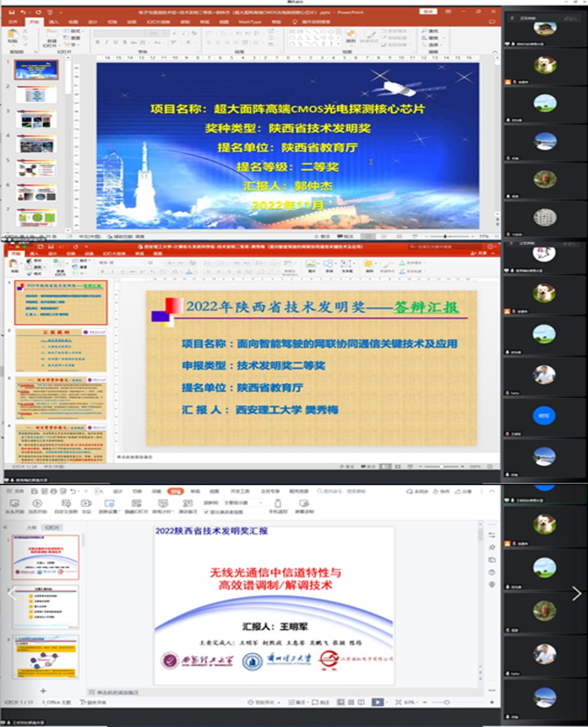
Task: Switch to the Insert tab in top PowerPoint
Action: (x=53, y=22)
